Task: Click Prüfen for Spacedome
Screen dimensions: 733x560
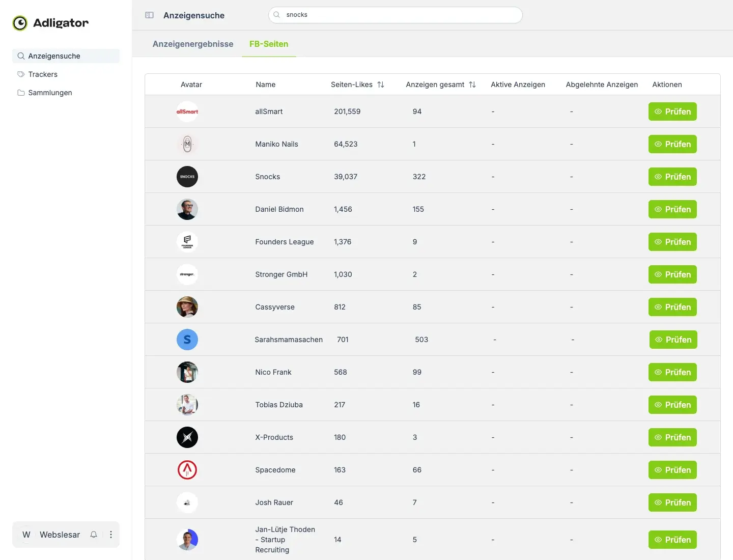Action: [x=672, y=470]
